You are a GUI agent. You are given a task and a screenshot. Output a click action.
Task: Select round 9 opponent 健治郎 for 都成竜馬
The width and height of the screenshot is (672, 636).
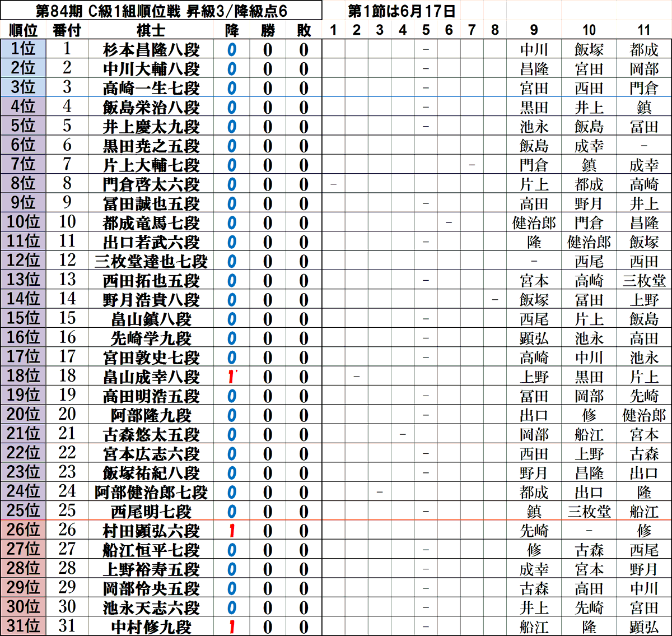(x=534, y=223)
